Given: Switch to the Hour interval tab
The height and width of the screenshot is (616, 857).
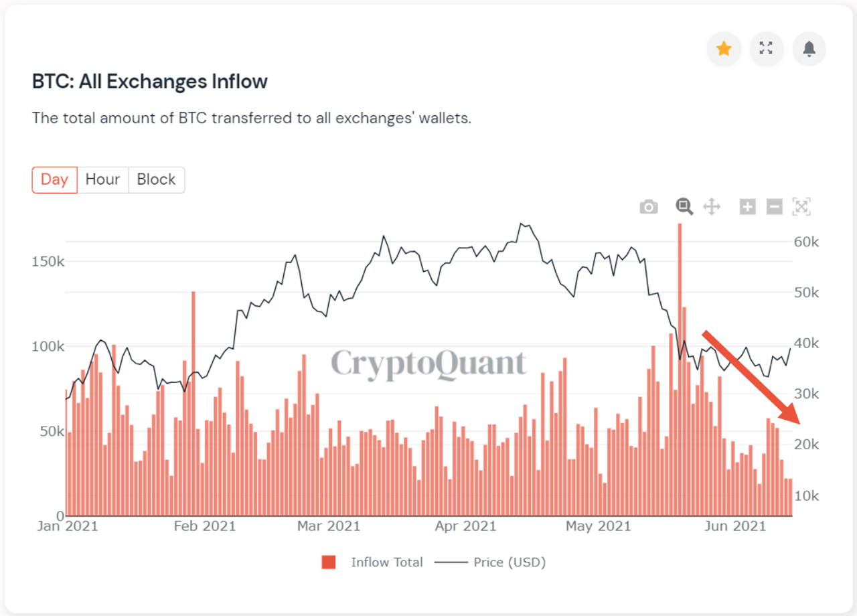Looking at the screenshot, I should point(102,179).
